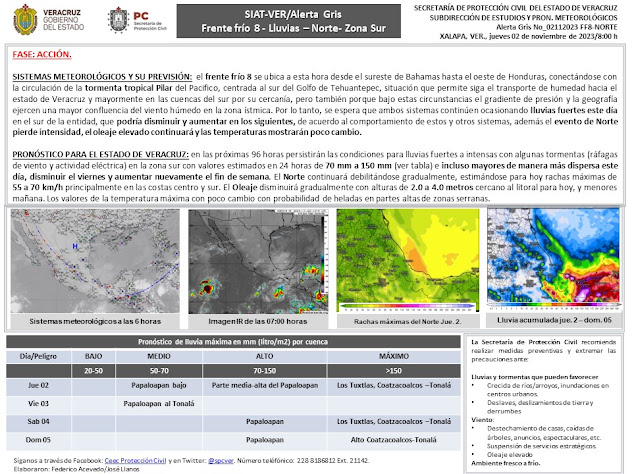Click the table title 'Pronóstico de lluvia máxima en mm'
This screenshot has width=632, height=474.
point(233,342)
